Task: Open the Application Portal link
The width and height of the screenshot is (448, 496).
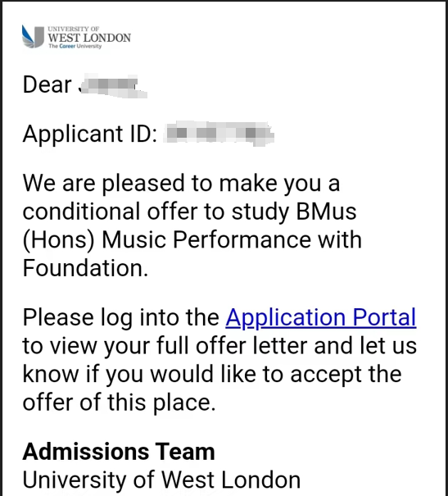Action: tap(321, 317)
